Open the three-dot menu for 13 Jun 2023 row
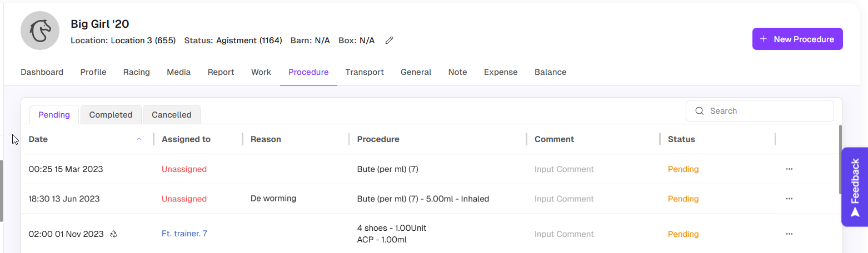 [789, 199]
